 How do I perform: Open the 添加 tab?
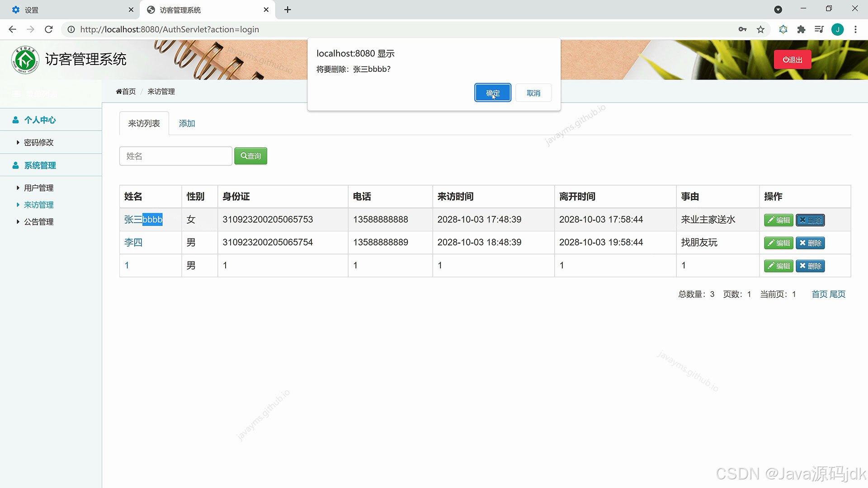(x=187, y=123)
